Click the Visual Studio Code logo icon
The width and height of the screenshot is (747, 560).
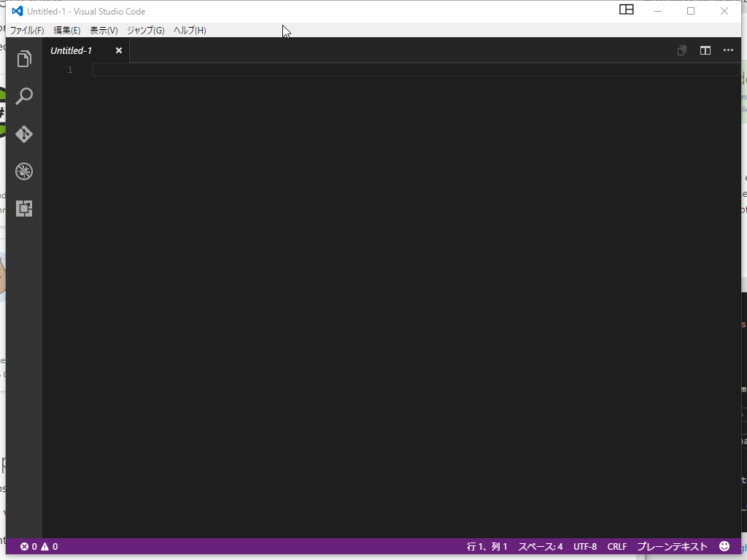18,11
